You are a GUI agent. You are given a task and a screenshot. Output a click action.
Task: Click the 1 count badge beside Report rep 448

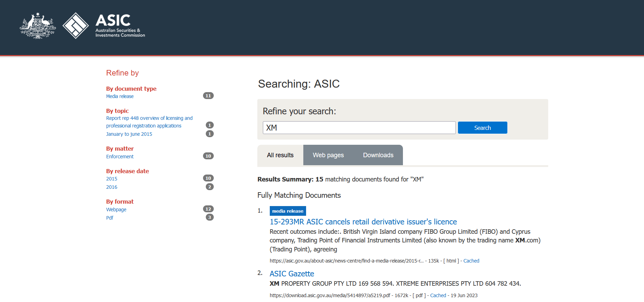pyautogui.click(x=210, y=125)
